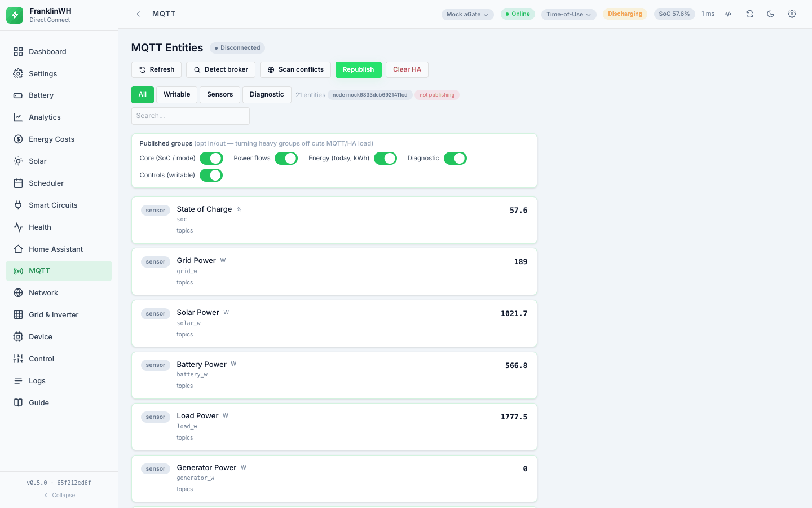Screen dimensions: 812x508
Task: Toggle Core (SoC / mode) group switch
Action: coord(211,159)
